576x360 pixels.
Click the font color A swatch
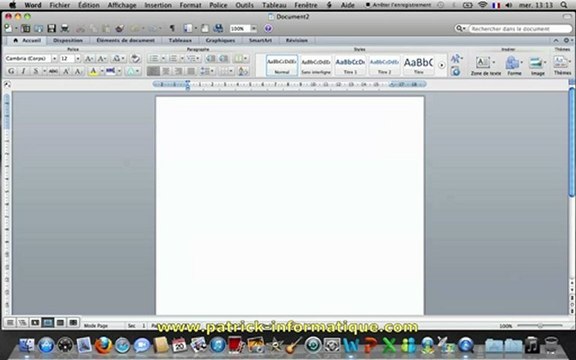(x=93, y=71)
